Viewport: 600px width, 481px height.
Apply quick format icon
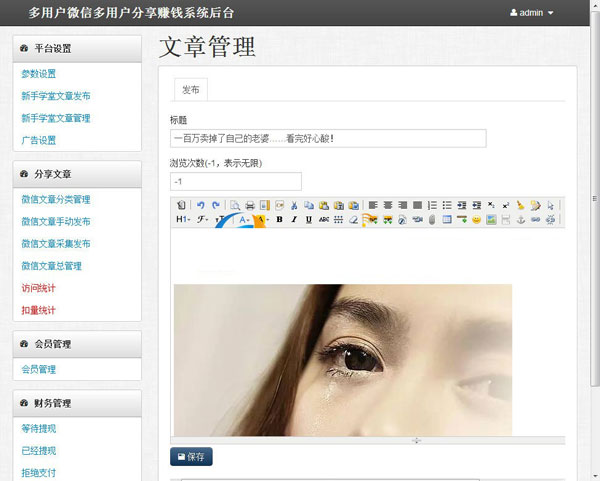click(x=536, y=205)
